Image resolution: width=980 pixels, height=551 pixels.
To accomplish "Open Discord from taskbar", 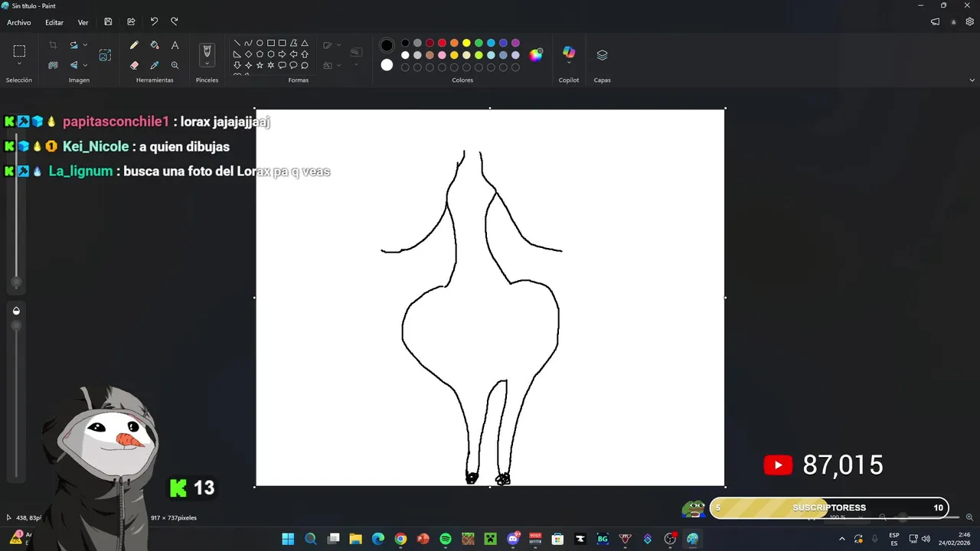I will 513,539.
